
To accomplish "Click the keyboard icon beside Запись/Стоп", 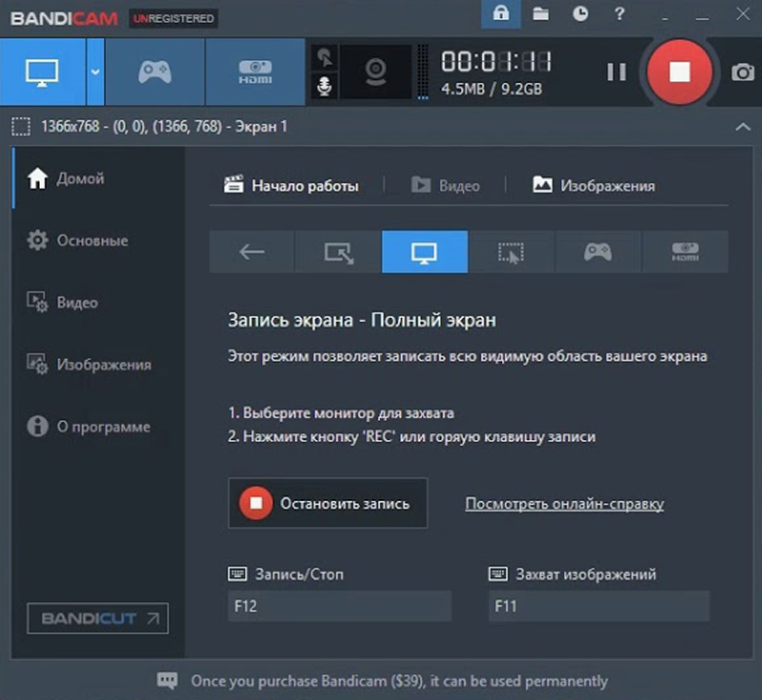I will pos(237,574).
